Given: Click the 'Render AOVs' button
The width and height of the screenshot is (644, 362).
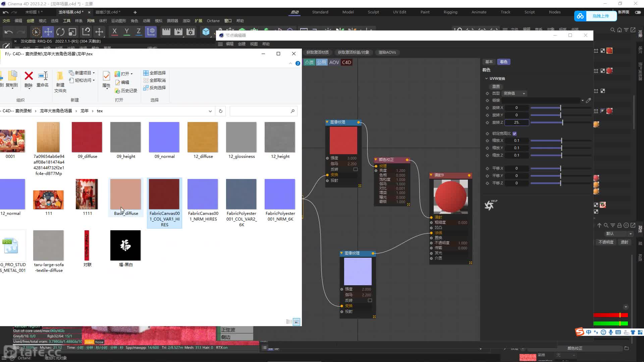Looking at the screenshot, I should point(387,52).
